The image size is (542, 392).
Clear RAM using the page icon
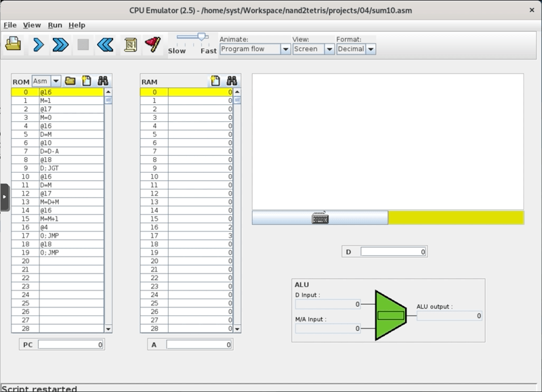click(214, 81)
